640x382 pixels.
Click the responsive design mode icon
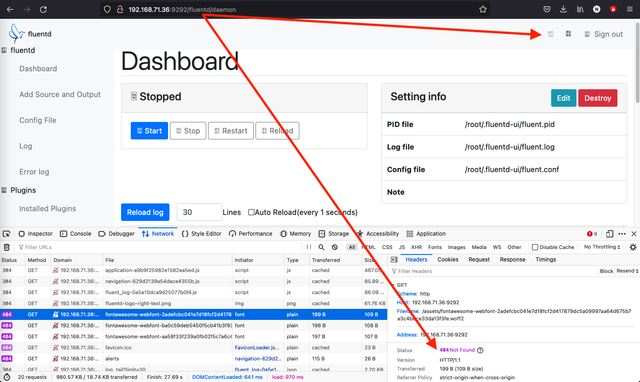609,234
